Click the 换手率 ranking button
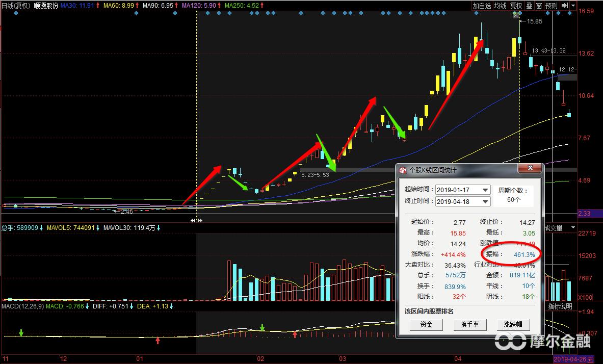Screen dimensions: 603x364 470,325
